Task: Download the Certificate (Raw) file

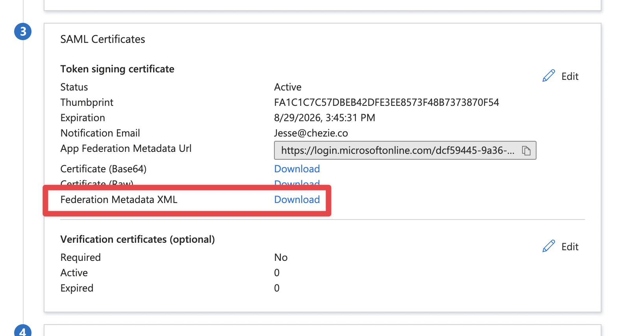Action: click(x=297, y=183)
